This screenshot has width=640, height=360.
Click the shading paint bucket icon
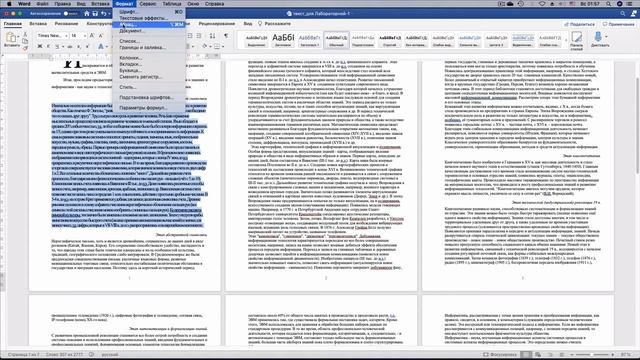[x=204, y=47]
